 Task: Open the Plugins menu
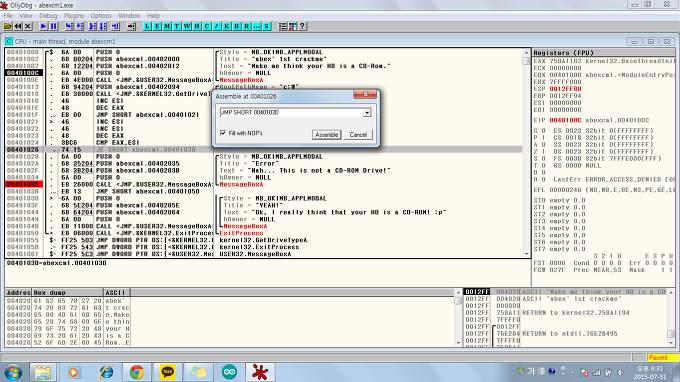74,16
